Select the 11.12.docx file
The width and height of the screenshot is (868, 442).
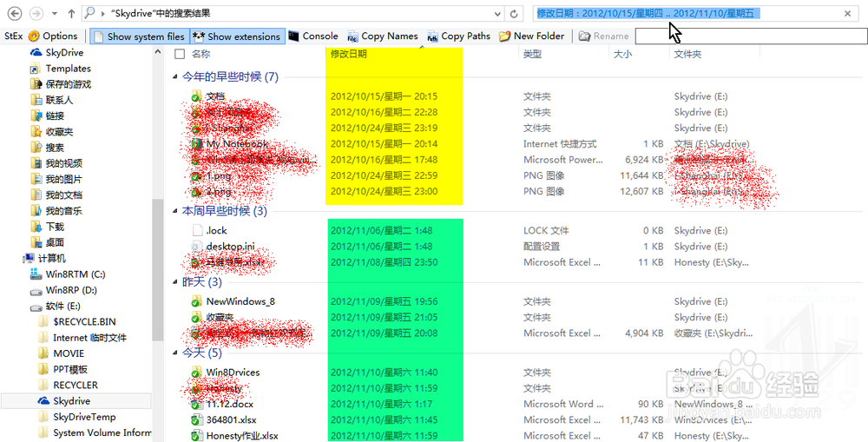(x=230, y=404)
